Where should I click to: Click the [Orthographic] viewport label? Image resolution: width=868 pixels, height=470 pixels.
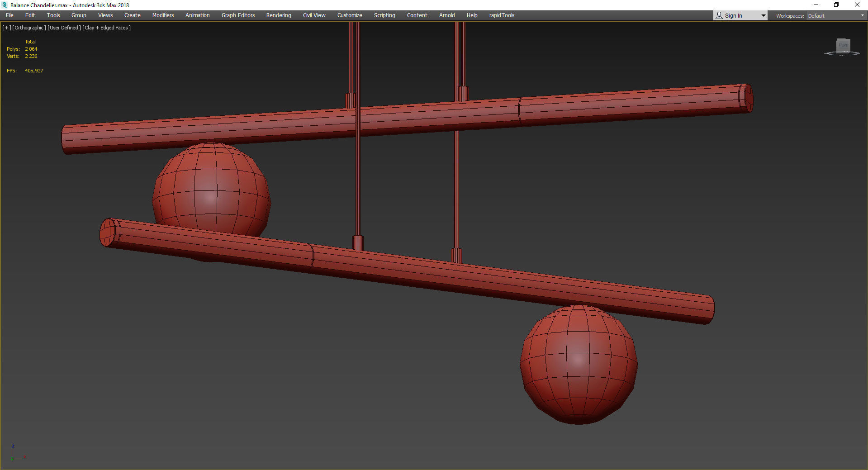coord(29,28)
